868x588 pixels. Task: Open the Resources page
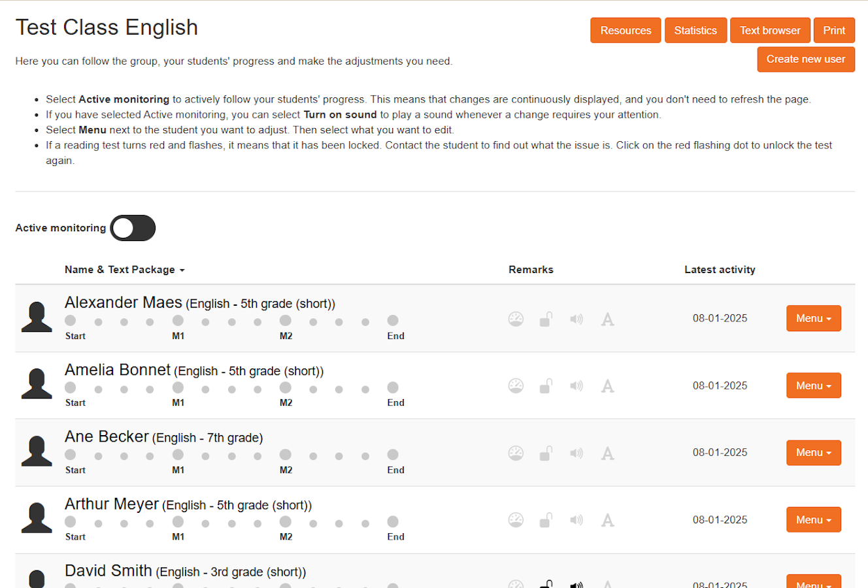tap(626, 31)
